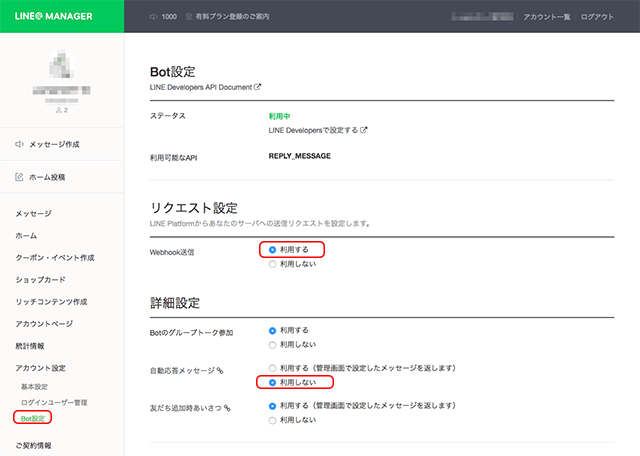Open 統計情報 in the sidebar
Image resolution: width=640 pixels, height=456 pixels.
coord(30,346)
